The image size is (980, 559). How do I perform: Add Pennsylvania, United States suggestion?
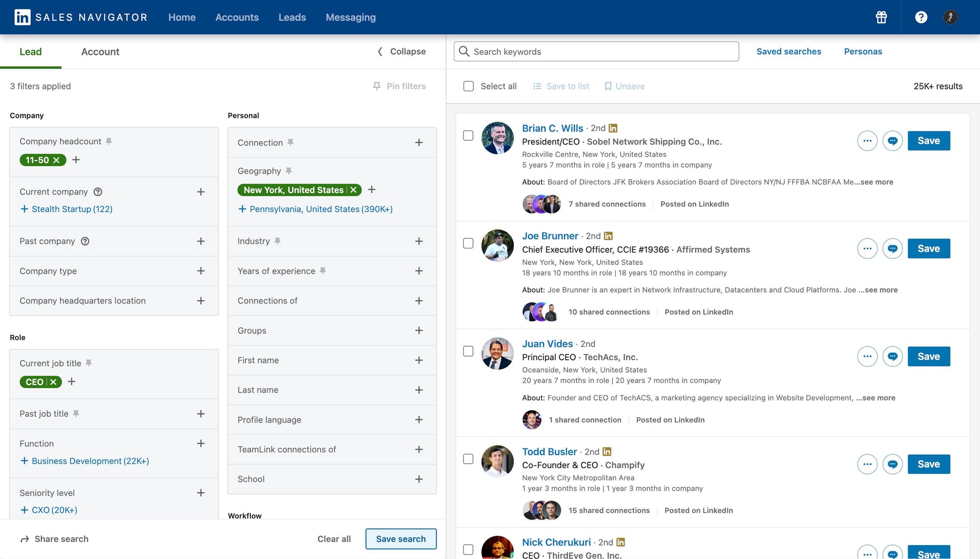tap(315, 209)
